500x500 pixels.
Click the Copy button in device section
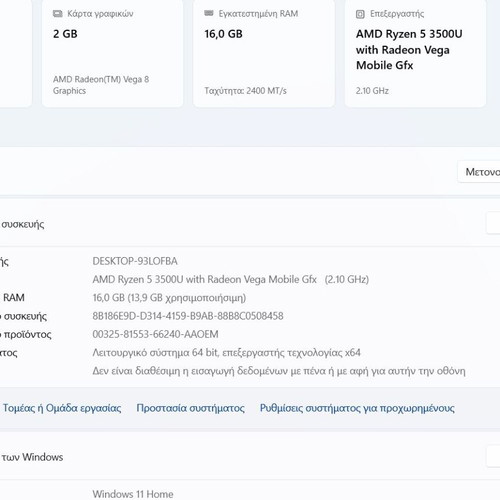point(493,223)
